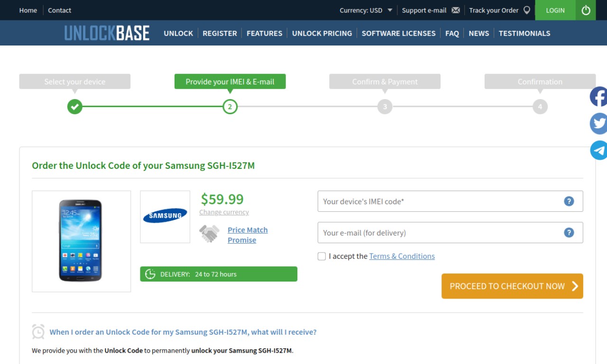Click the DELIVERY 24 to 72 hours bar
Viewport: 607px width, 364px height.
tap(219, 274)
